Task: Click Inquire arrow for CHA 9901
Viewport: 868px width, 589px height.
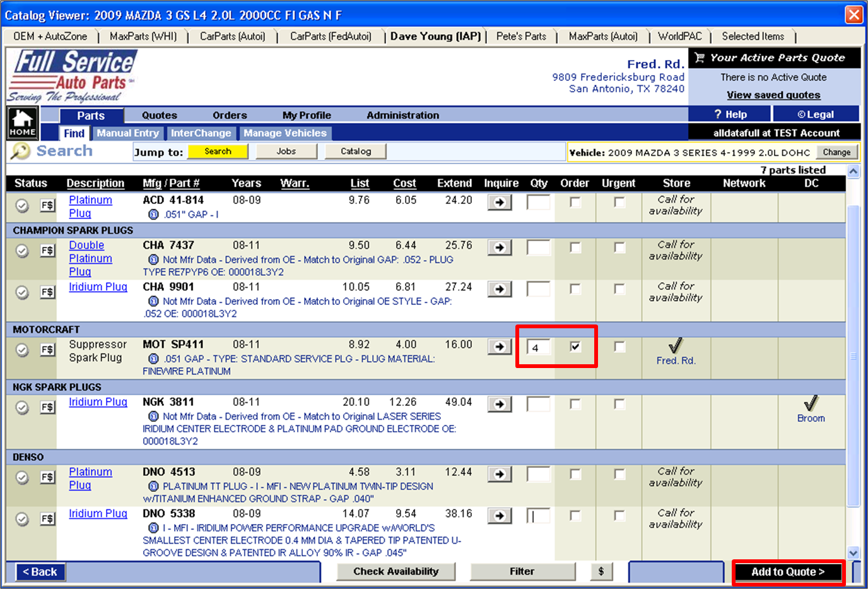Action: (x=500, y=289)
